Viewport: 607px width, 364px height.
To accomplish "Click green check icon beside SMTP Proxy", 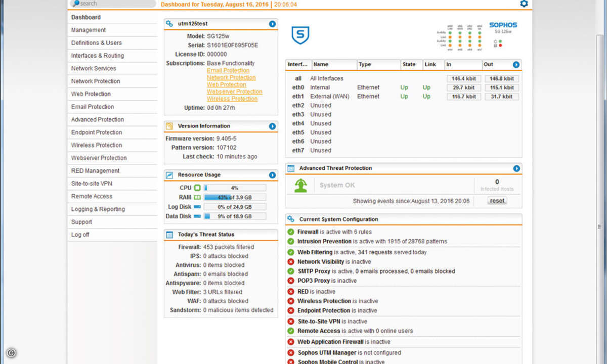I will tap(291, 271).
